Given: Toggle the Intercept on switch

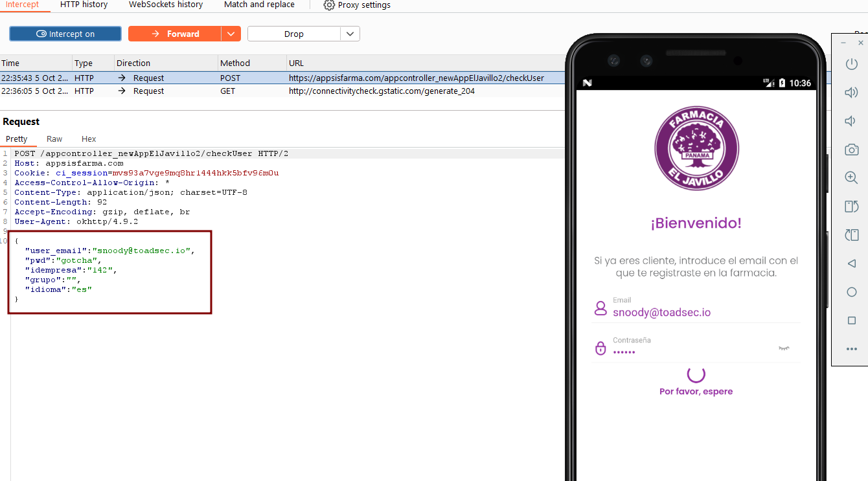Looking at the screenshot, I should 65,34.
